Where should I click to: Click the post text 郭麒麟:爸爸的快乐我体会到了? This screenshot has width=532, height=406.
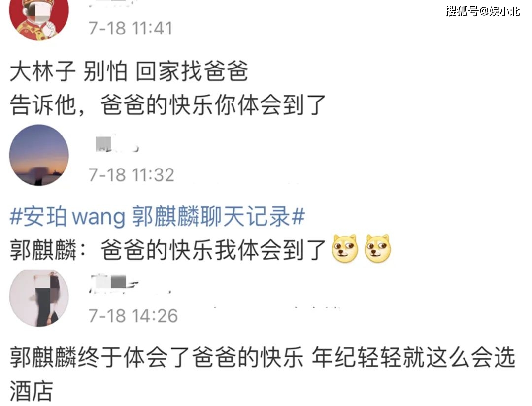tap(168, 249)
